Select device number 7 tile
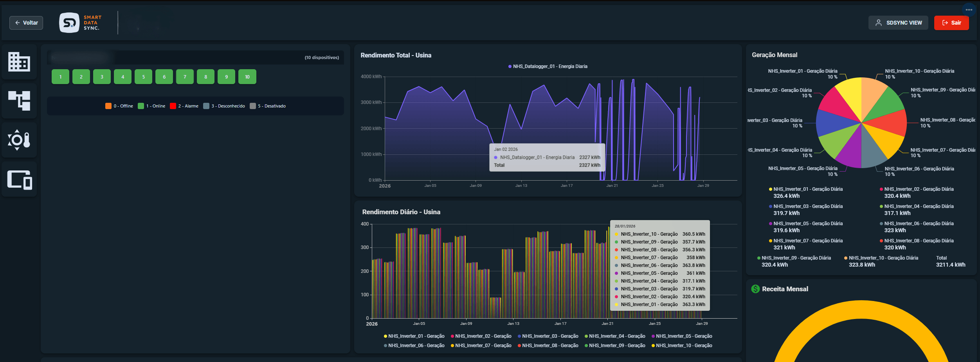Screen dimensions: 980x362 185,77
